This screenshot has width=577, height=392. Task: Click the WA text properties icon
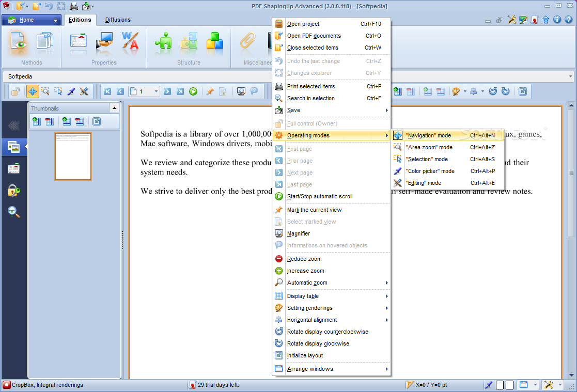coord(130,41)
